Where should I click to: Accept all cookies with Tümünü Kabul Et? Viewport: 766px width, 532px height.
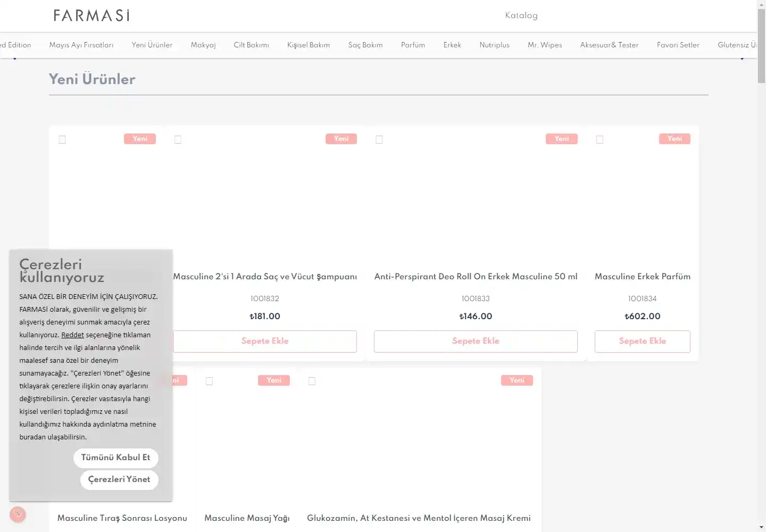[116, 458]
